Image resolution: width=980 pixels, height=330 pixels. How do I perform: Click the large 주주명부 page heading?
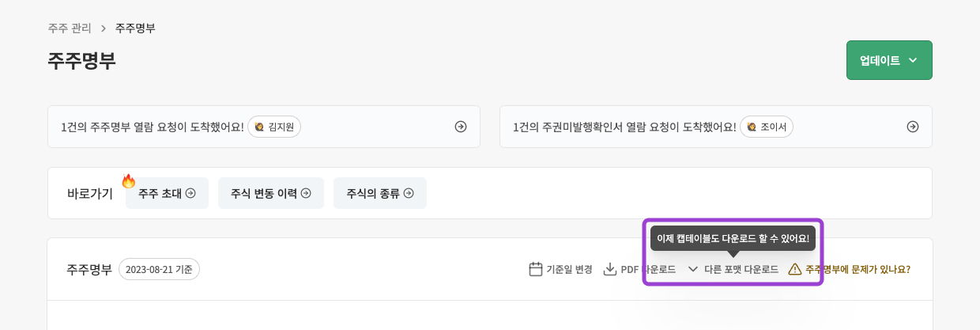tap(81, 61)
